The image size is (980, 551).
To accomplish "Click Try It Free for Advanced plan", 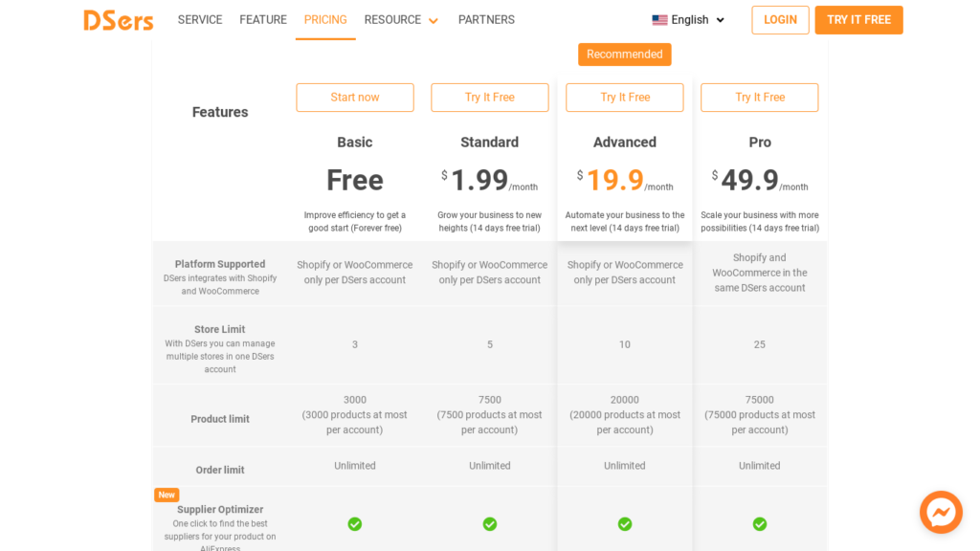I will (624, 98).
